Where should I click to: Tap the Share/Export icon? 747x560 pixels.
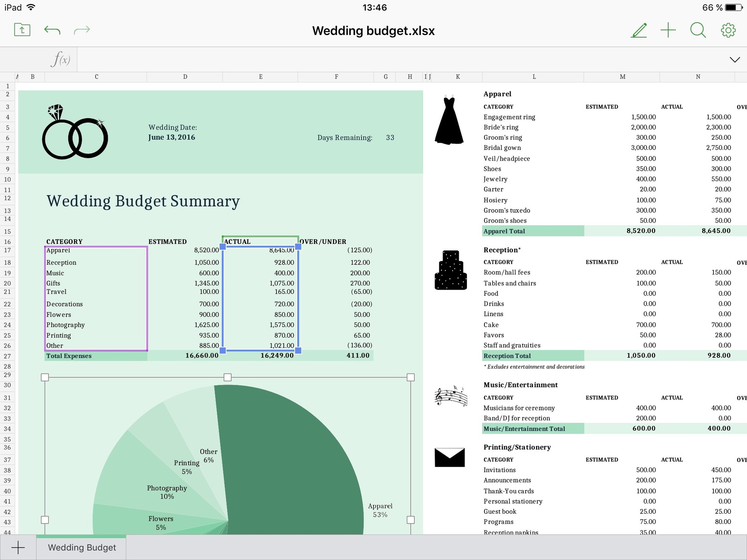(x=22, y=30)
